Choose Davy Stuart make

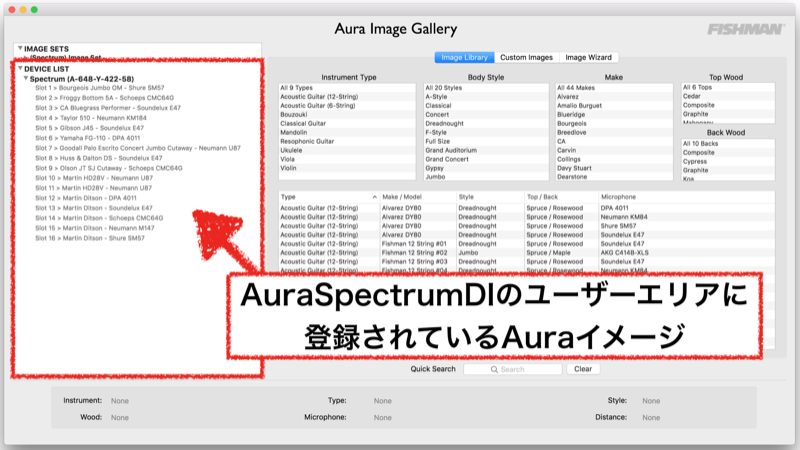614,168
